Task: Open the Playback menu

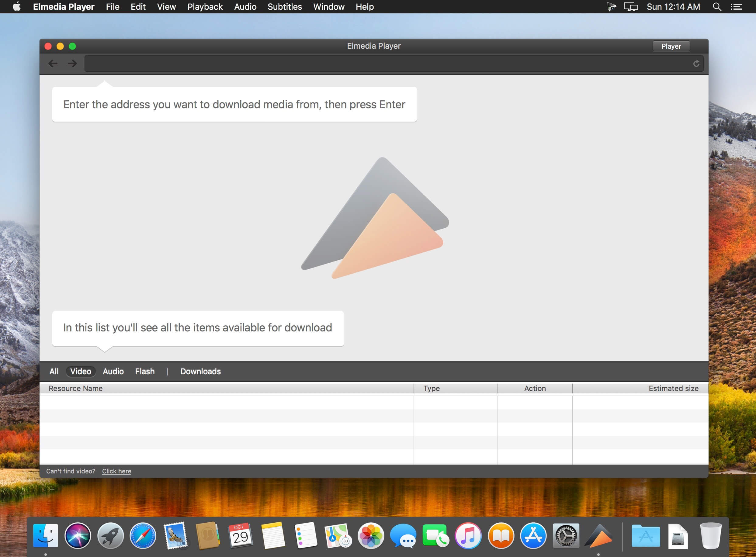Action: [205, 7]
